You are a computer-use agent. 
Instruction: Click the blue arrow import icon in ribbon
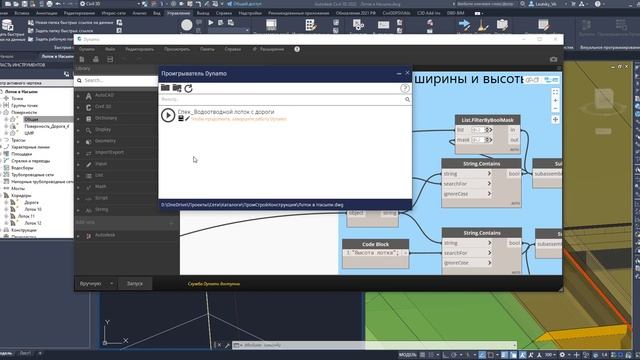coord(464,25)
